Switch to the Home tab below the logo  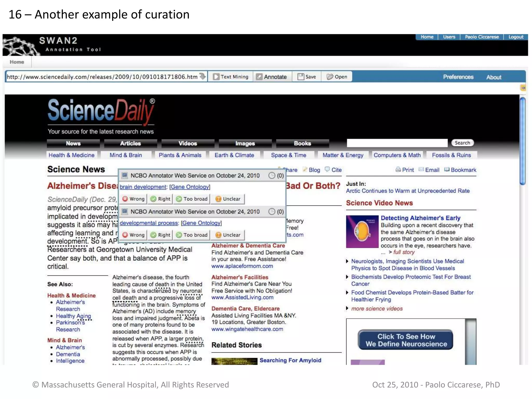coord(17,62)
